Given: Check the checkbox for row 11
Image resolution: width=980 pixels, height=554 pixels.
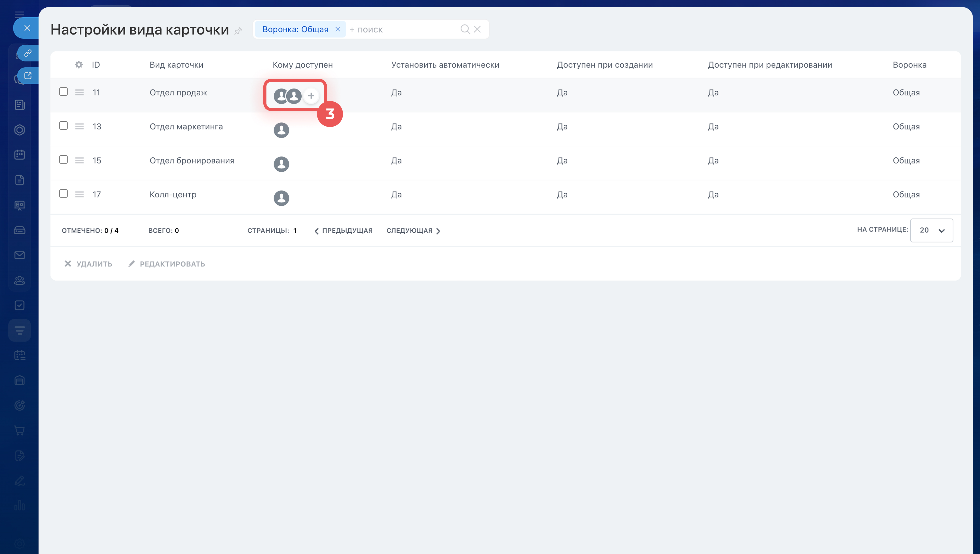Looking at the screenshot, I should [64, 92].
